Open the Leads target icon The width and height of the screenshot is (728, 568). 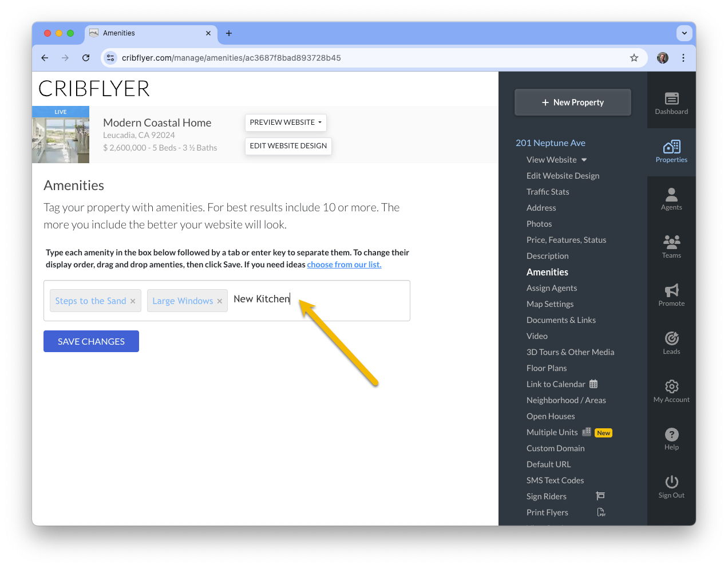[x=671, y=338]
